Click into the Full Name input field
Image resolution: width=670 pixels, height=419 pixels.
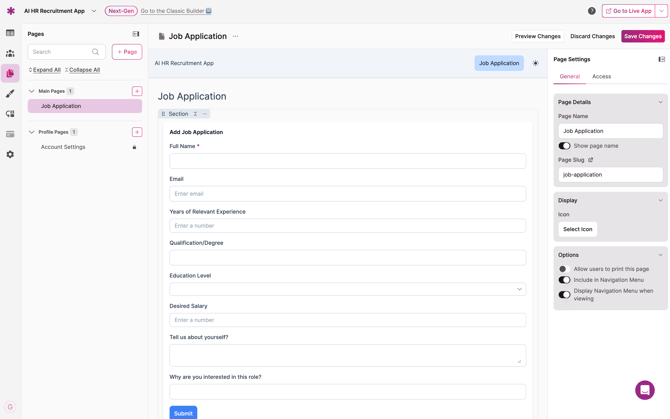click(347, 161)
